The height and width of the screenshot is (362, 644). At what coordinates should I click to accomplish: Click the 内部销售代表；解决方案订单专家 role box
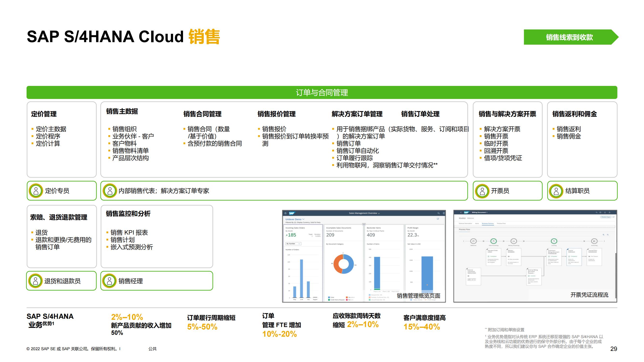point(284,191)
